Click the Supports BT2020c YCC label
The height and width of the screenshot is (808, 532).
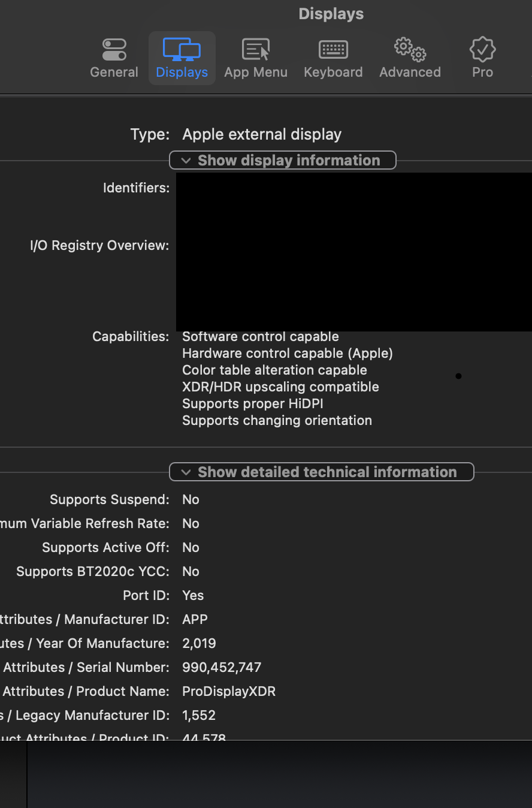[93, 571]
